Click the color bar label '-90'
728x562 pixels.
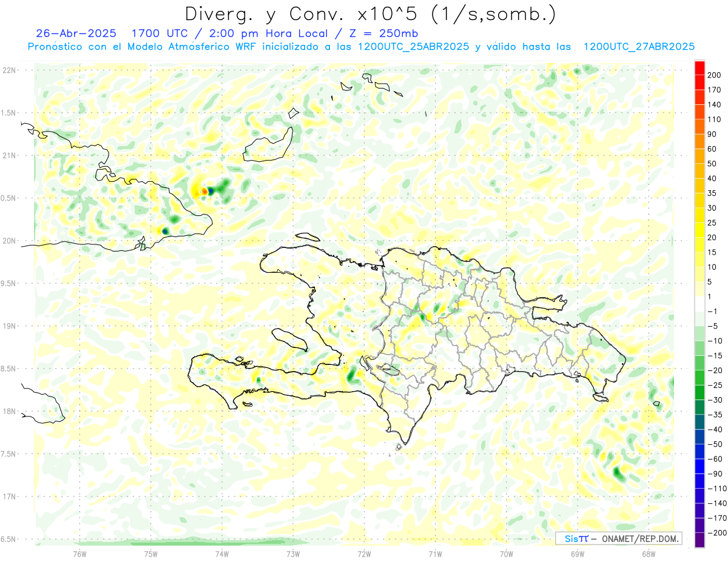(715, 474)
